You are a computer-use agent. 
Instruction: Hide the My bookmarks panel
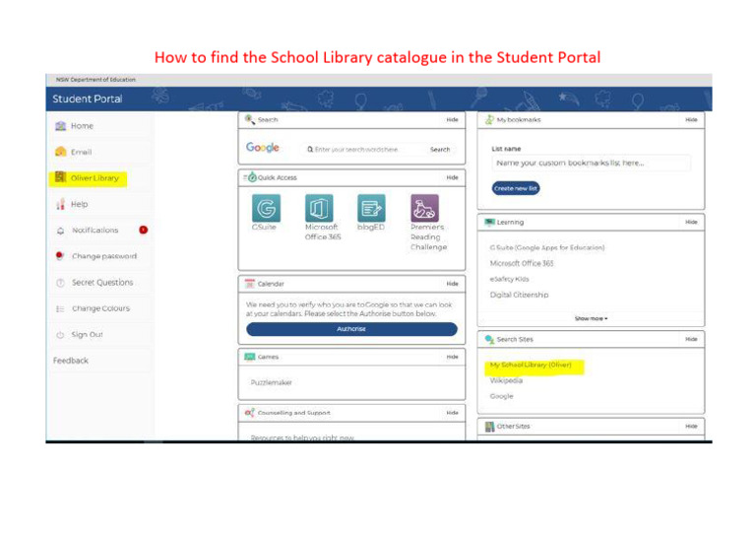click(x=691, y=119)
